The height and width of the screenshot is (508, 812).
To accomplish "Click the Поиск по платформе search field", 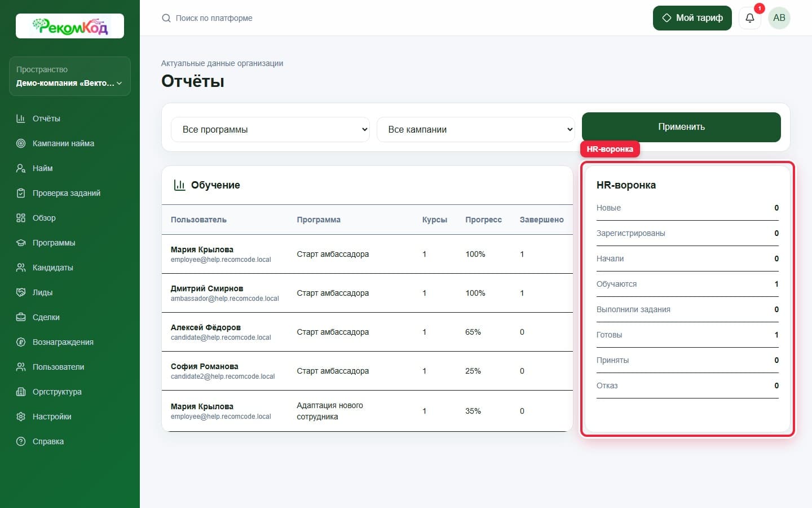I will [x=214, y=18].
